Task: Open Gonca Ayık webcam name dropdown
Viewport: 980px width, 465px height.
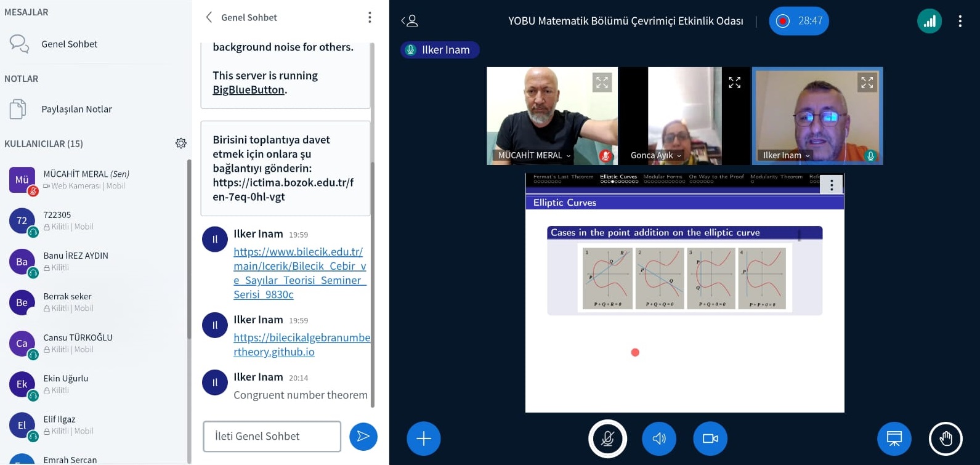Action: click(679, 156)
